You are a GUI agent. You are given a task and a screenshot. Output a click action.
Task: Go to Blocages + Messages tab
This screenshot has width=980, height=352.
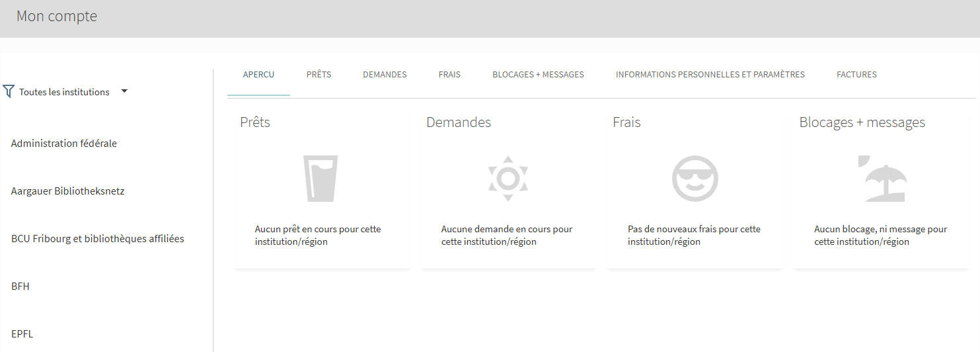[538, 75]
